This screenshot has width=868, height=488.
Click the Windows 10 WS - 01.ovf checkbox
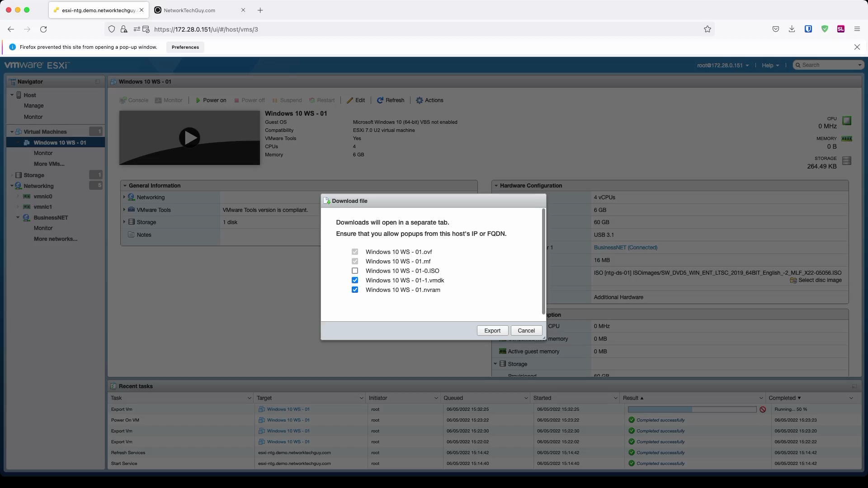click(355, 252)
